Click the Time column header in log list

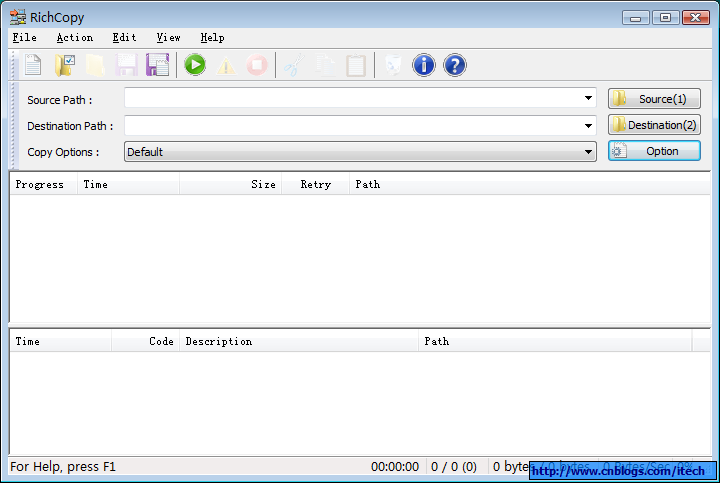61,342
